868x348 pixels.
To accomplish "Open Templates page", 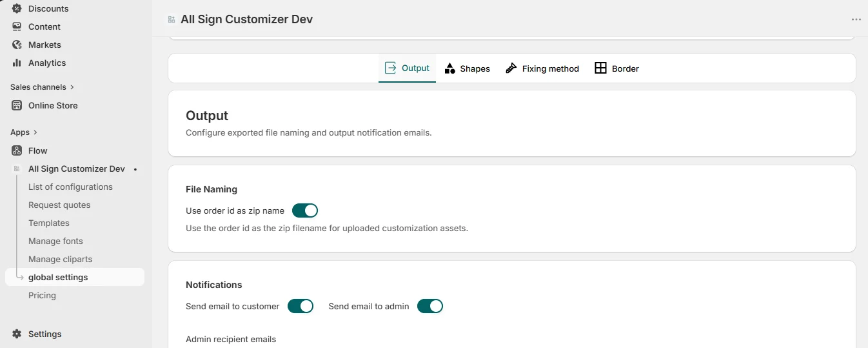I will (x=49, y=223).
